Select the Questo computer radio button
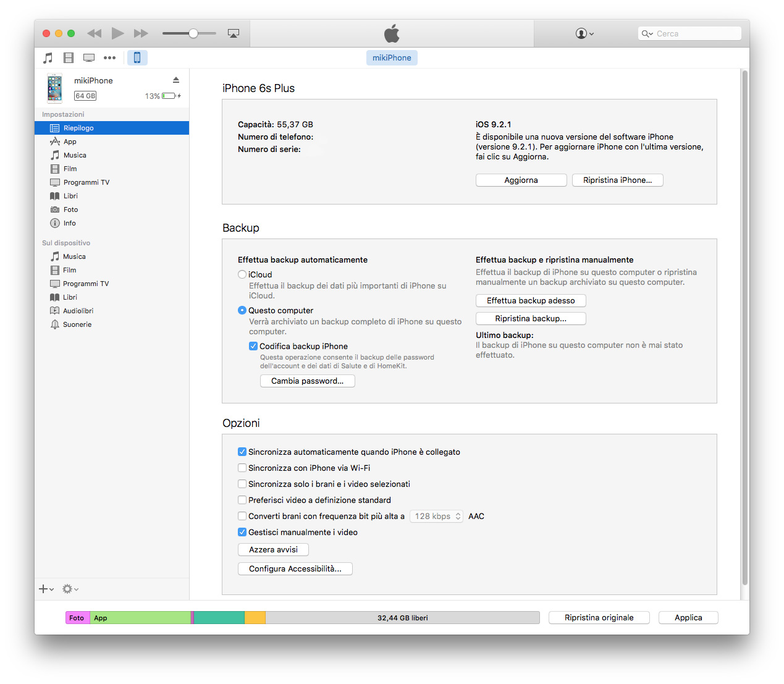 [242, 310]
